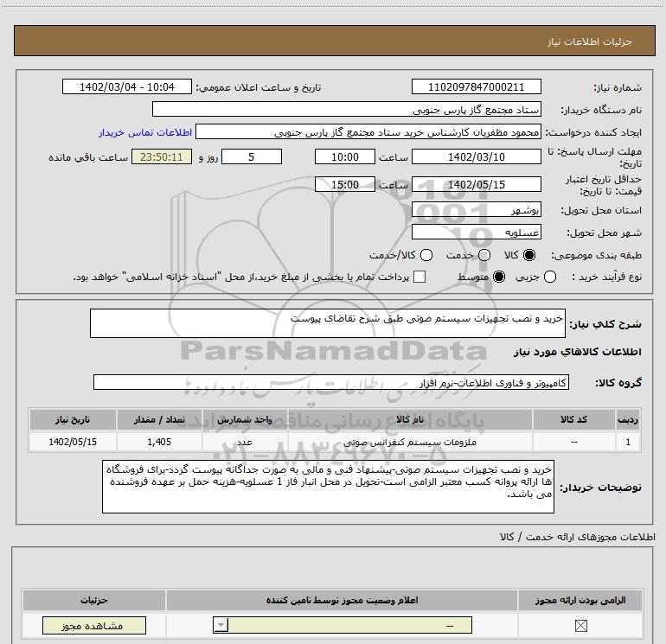Click the تاریخ نیاز column header
The width and height of the screenshot is (666, 644).
(x=73, y=420)
